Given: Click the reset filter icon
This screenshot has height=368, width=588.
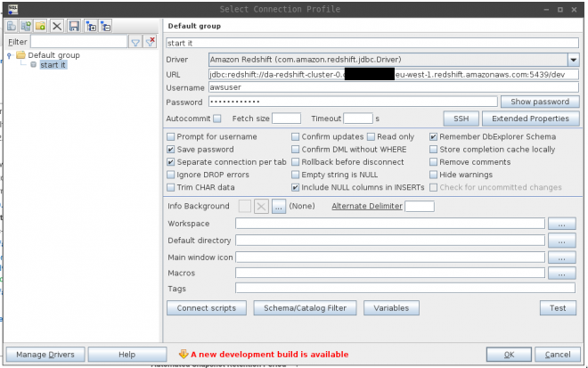Looking at the screenshot, I should pyautogui.click(x=150, y=42).
